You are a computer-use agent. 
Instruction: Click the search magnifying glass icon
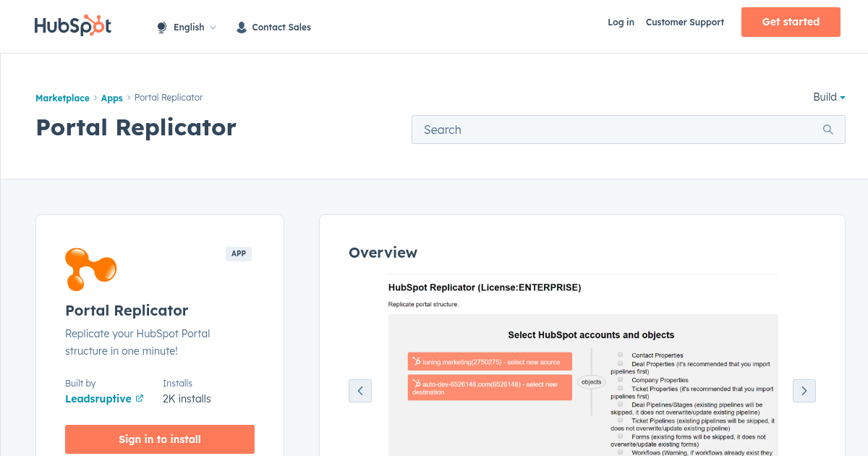click(x=827, y=130)
